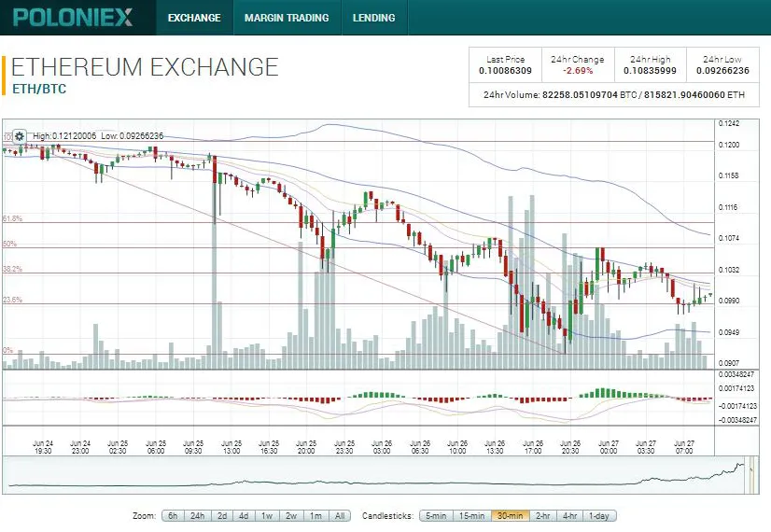The height and width of the screenshot is (532, 771).
Task: Open the Margin Trading tab
Action: (287, 18)
